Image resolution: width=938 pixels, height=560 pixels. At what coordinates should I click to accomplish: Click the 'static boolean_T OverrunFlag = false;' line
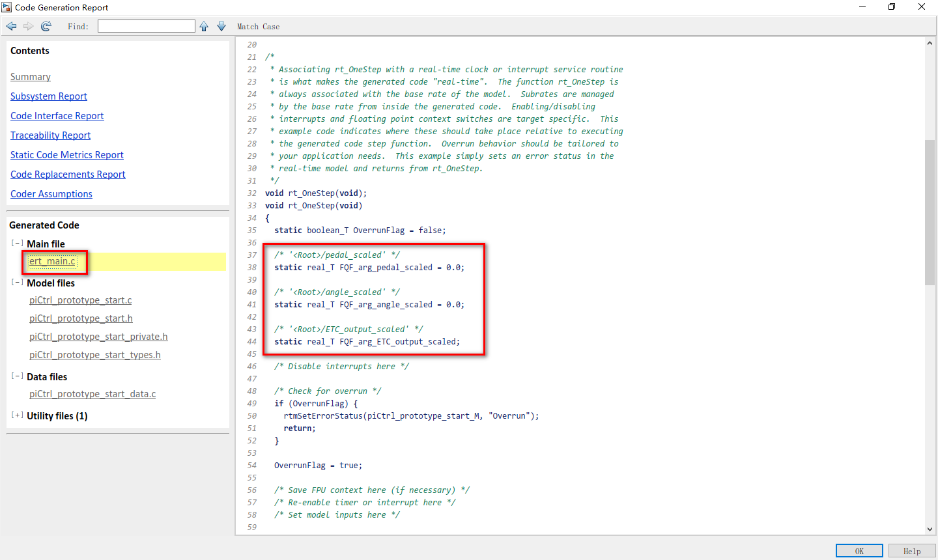coord(360,231)
